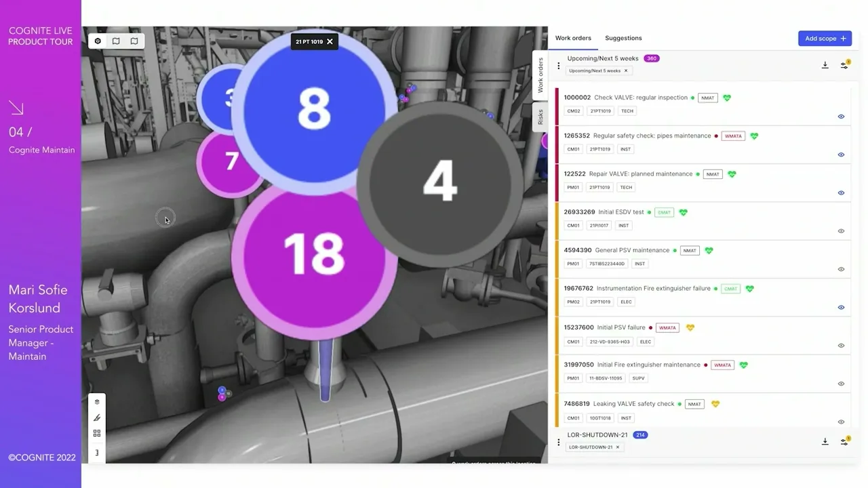Click 212-VD-9365-H03 chip on order 15237600

click(609, 342)
